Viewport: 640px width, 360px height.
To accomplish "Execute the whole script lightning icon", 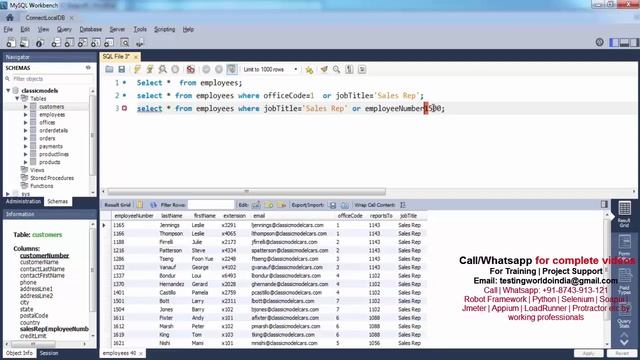I will point(137,69).
